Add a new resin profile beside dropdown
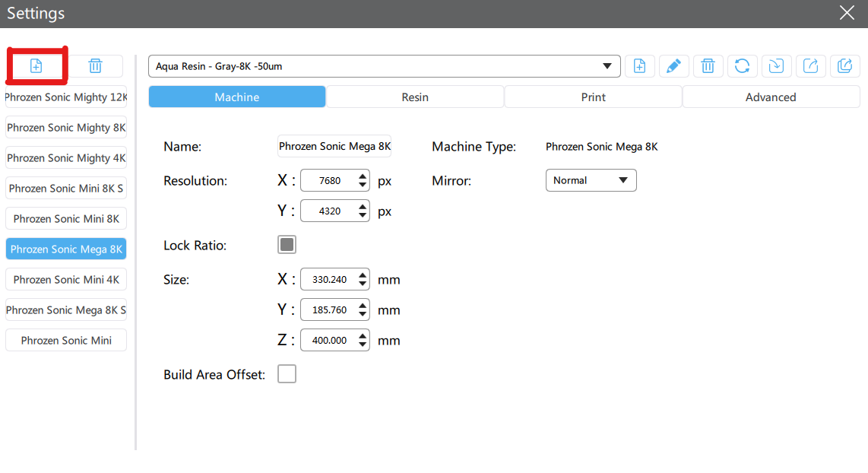This screenshot has height=473, width=868. [x=640, y=66]
